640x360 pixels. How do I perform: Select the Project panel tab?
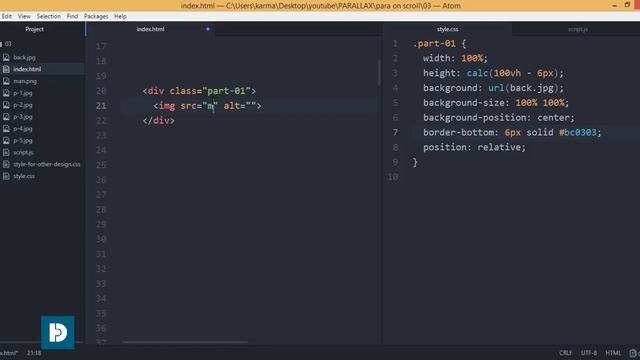click(35, 29)
